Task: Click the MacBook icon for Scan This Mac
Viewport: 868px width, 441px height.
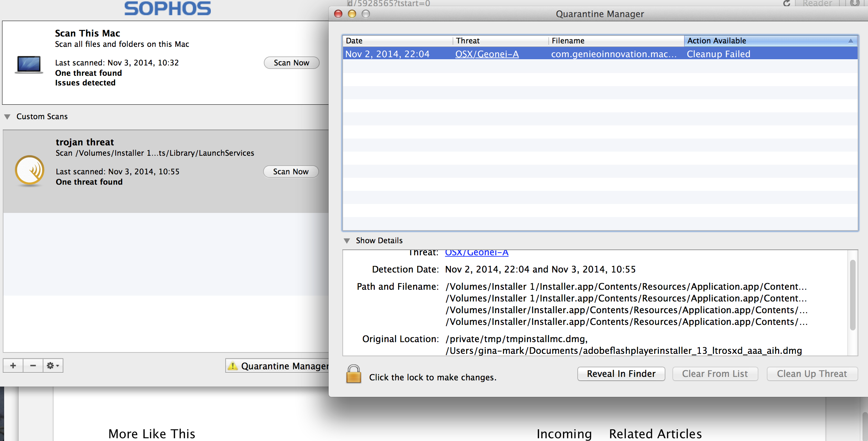Action: pyautogui.click(x=29, y=64)
